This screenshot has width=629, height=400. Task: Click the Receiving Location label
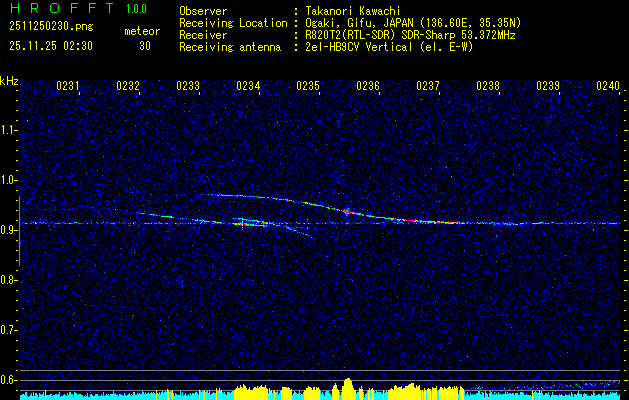pyautogui.click(x=233, y=23)
